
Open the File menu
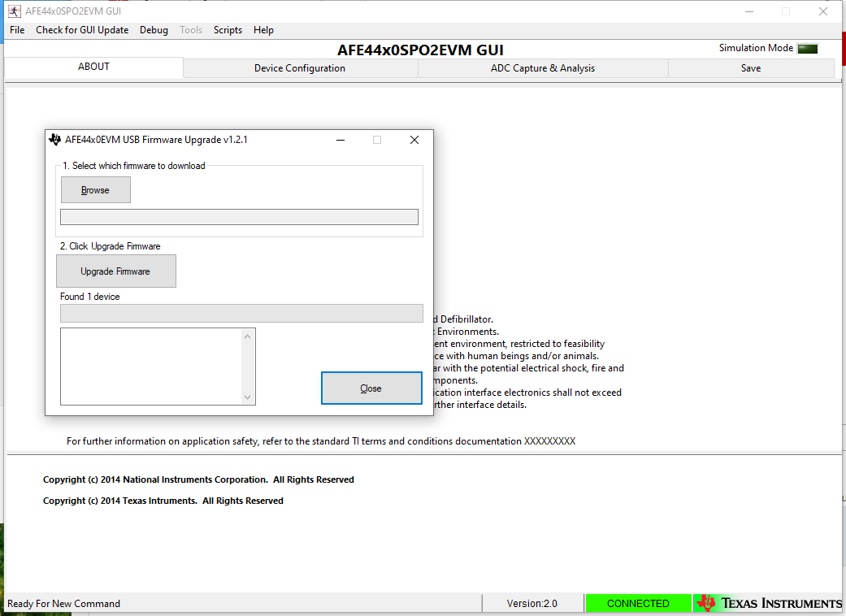point(17,30)
